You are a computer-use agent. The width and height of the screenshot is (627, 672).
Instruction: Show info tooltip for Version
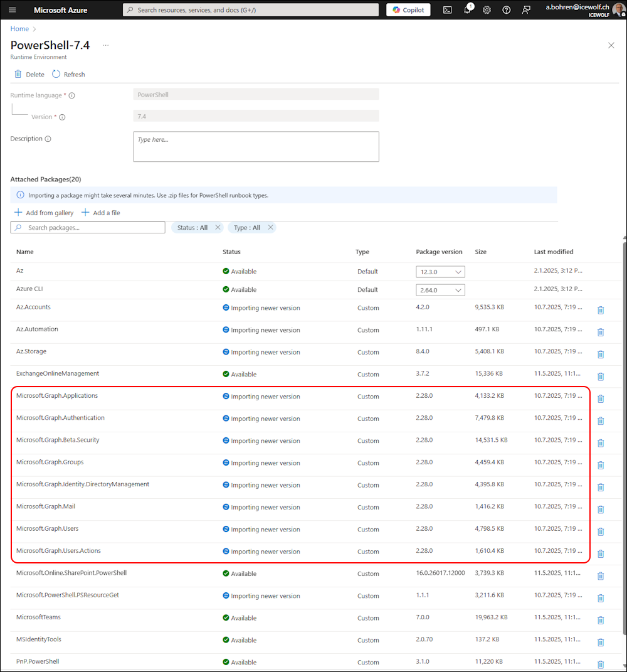click(x=62, y=117)
